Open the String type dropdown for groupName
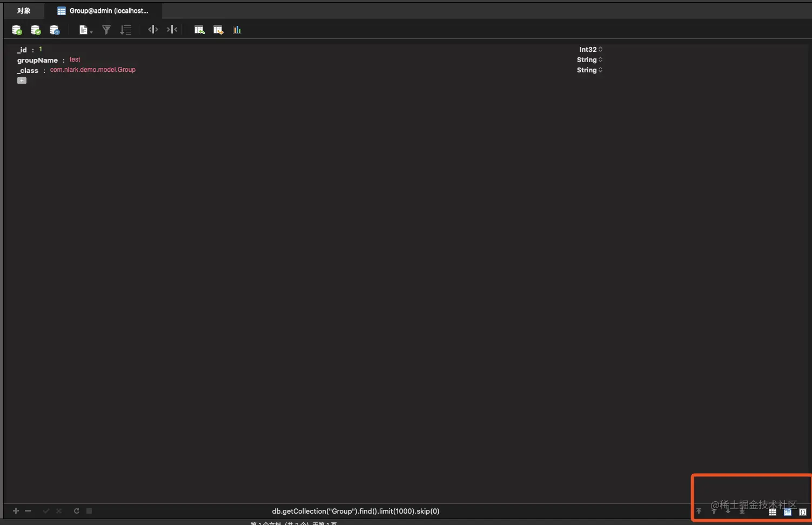The image size is (812, 525). click(589, 59)
